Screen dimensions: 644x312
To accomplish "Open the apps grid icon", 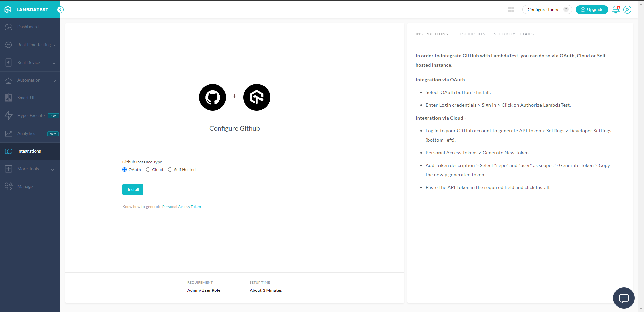I will [x=511, y=10].
